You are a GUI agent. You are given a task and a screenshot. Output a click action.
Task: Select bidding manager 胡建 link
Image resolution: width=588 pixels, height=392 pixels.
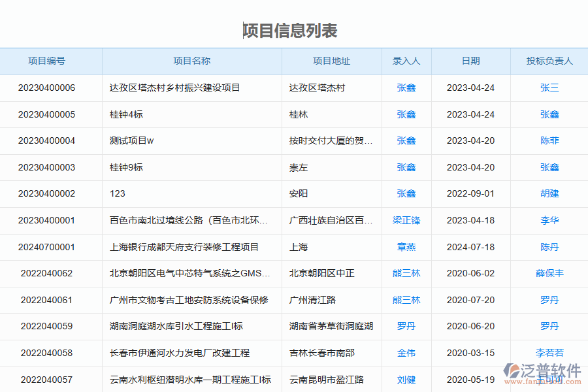pos(549,193)
